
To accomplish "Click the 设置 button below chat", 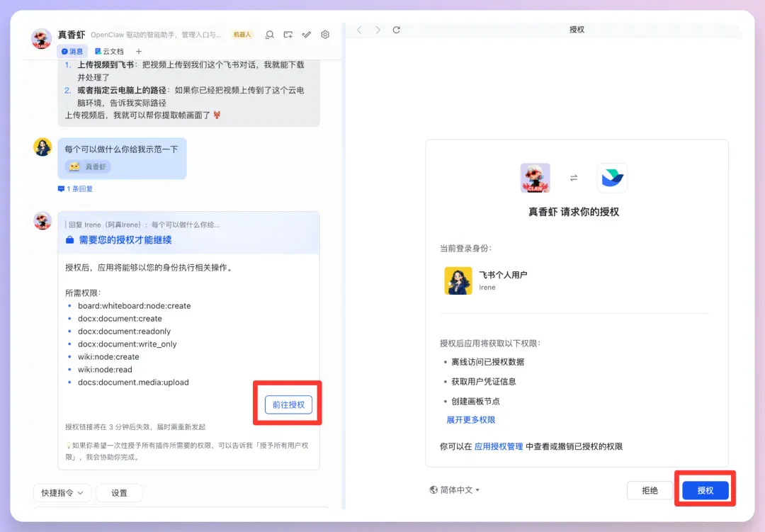I will coord(119,493).
